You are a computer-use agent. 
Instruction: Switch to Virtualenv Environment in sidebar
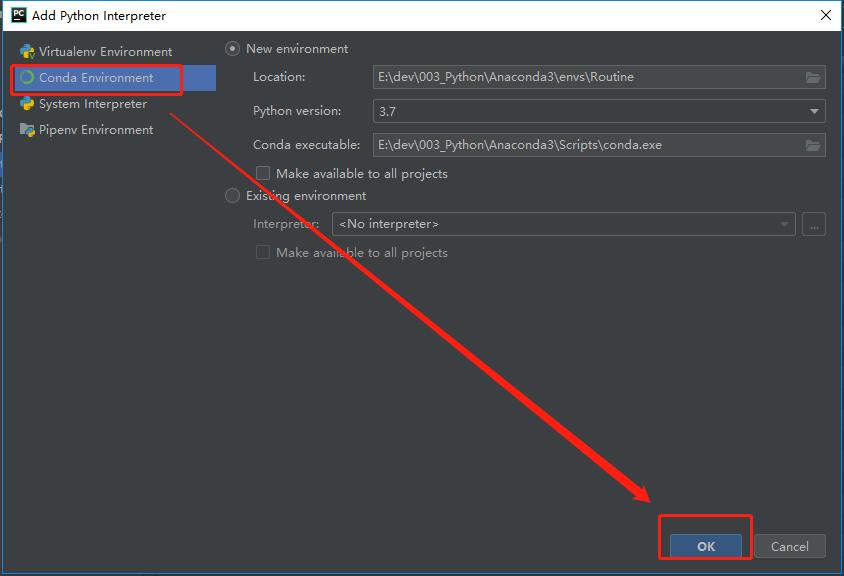coord(105,52)
